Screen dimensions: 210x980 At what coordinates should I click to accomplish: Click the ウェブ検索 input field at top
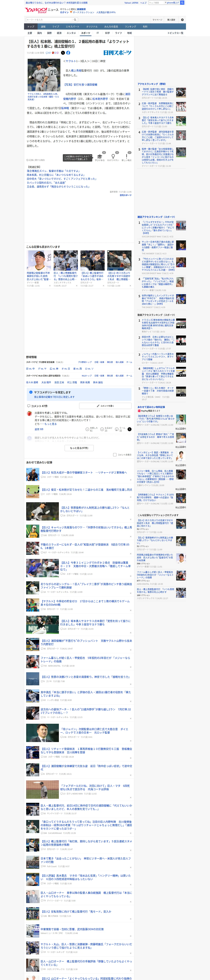click(x=156, y=3)
